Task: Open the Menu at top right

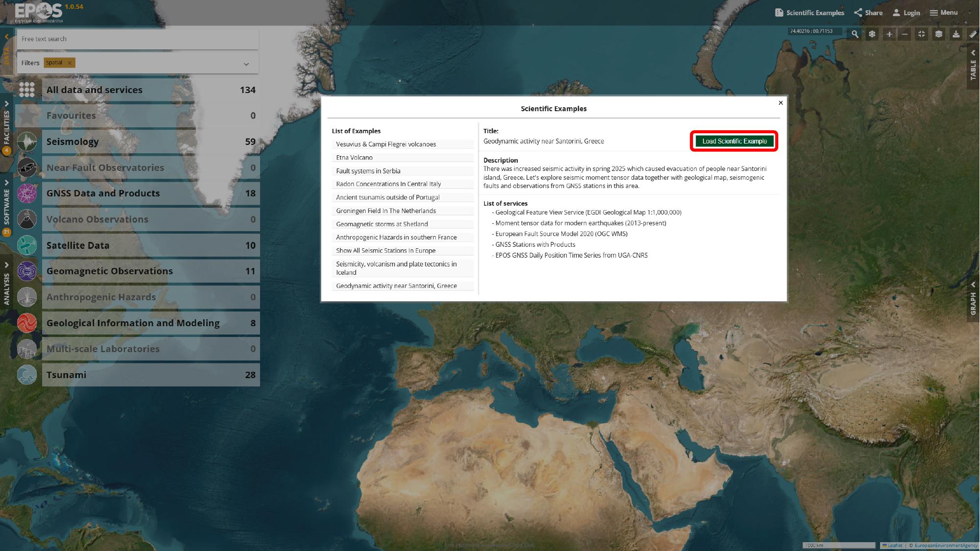Action: [x=943, y=12]
